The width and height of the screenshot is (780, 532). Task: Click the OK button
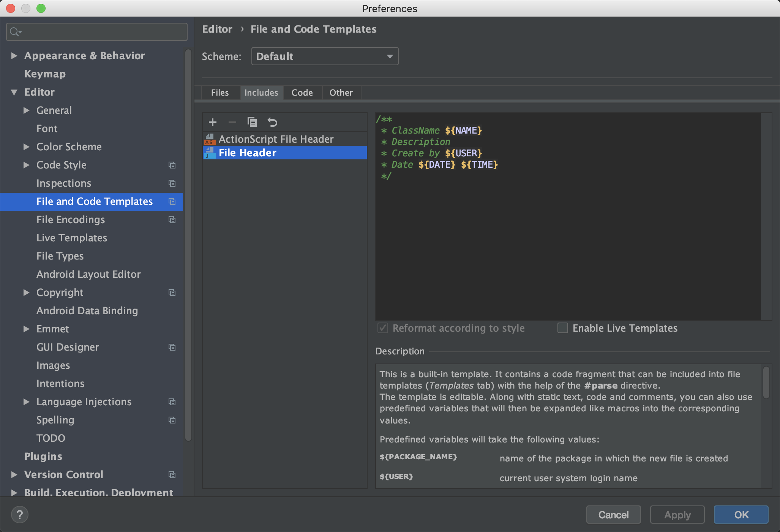pyautogui.click(x=741, y=515)
